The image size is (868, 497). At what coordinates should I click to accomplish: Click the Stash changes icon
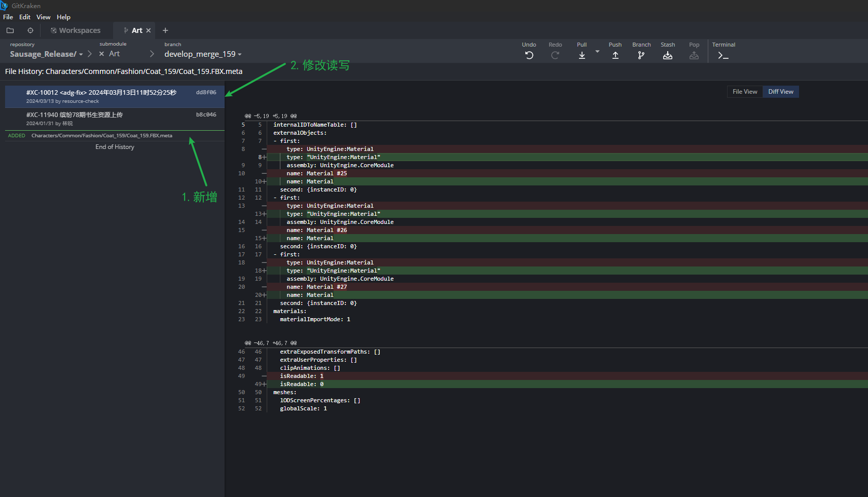pos(667,55)
